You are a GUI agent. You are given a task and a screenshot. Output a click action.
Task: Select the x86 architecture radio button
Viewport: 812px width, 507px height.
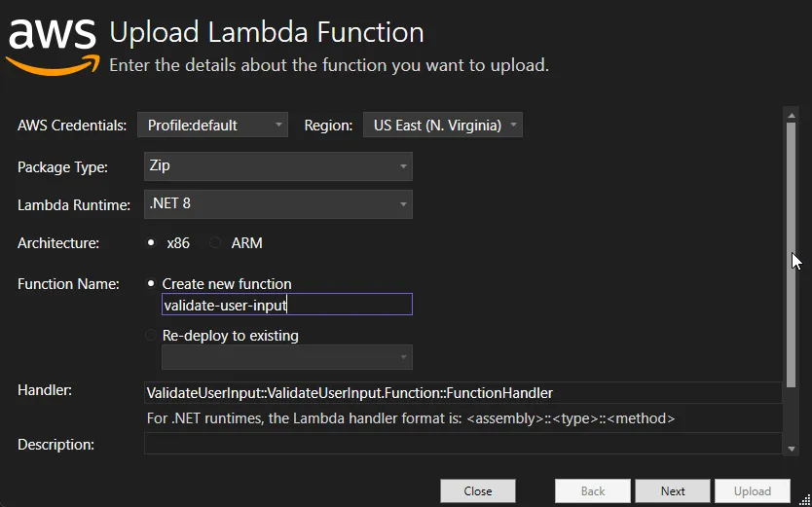(x=151, y=242)
